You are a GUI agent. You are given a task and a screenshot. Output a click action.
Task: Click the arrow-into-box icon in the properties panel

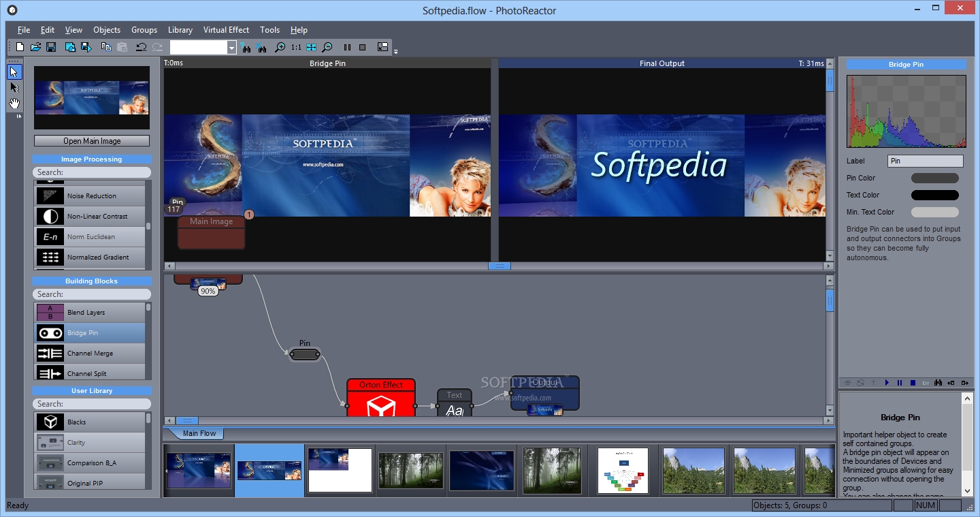pos(951,383)
